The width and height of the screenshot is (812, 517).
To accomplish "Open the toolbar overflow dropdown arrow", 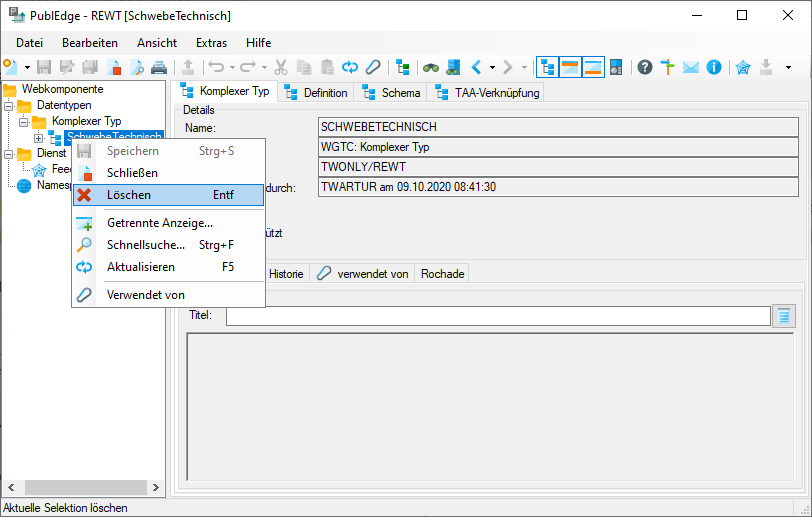I will (x=788, y=67).
